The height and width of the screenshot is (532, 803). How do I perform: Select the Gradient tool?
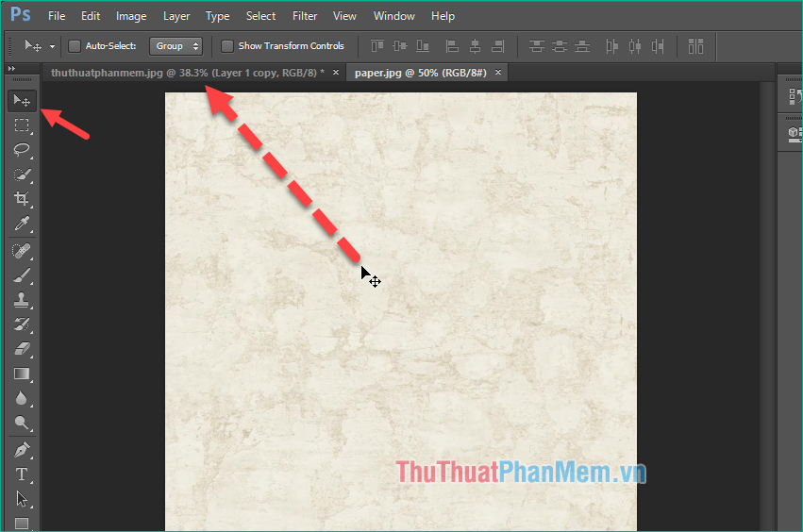[x=22, y=374]
